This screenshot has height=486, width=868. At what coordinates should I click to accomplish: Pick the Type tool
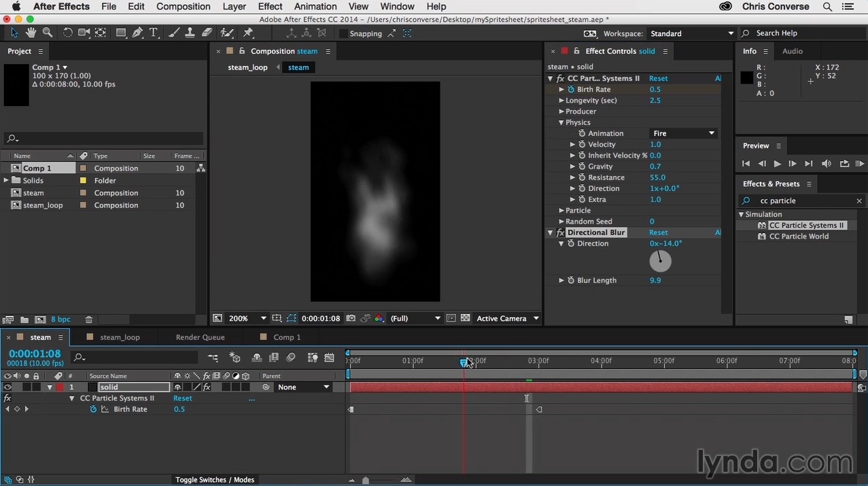[x=154, y=33]
